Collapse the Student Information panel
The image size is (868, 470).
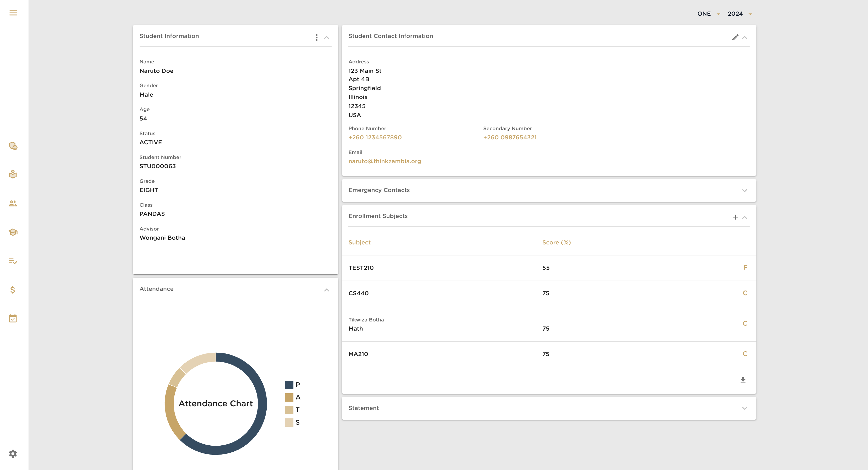[x=327, y=37]
